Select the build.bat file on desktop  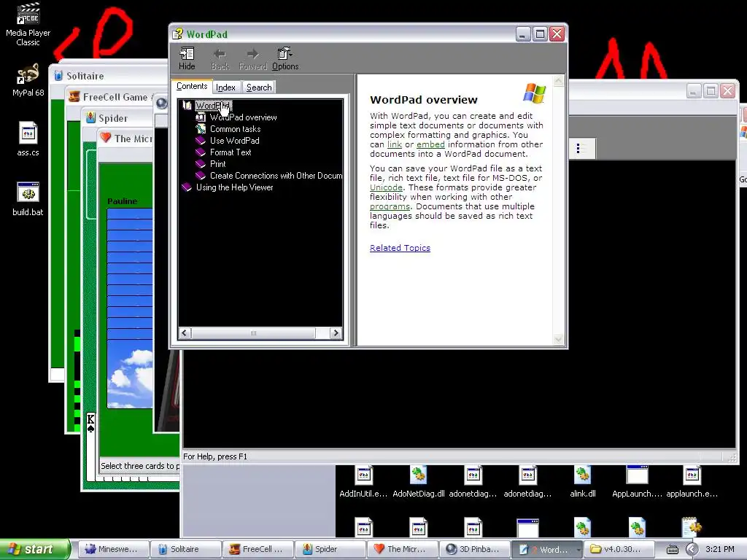[28, 199]
